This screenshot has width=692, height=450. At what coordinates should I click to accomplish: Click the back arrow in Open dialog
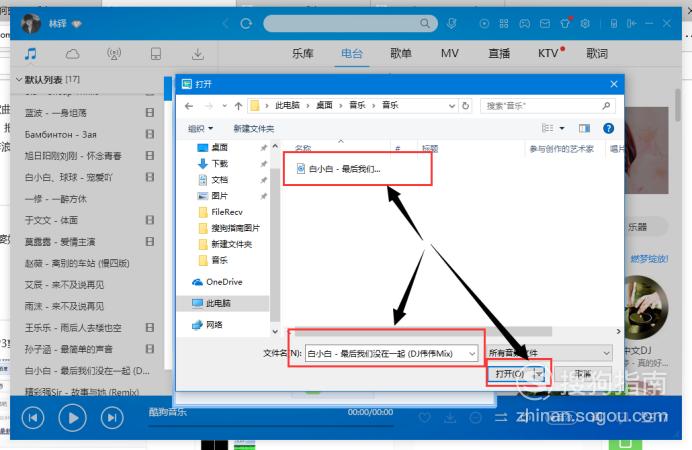189,106
